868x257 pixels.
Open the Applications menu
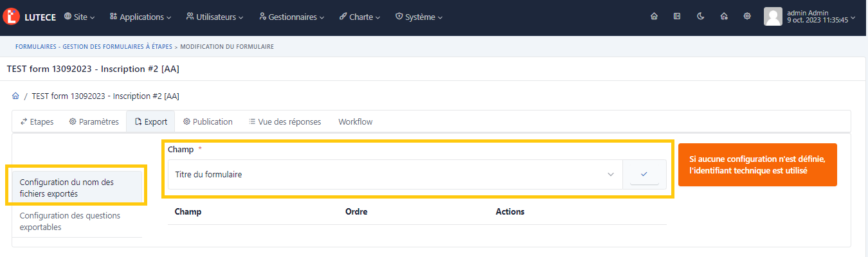pyautogui.click(x=140, y=17)
